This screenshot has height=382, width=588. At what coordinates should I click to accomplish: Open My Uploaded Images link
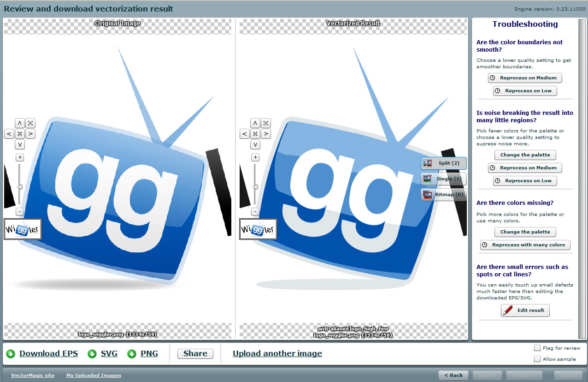coord(94,376)
